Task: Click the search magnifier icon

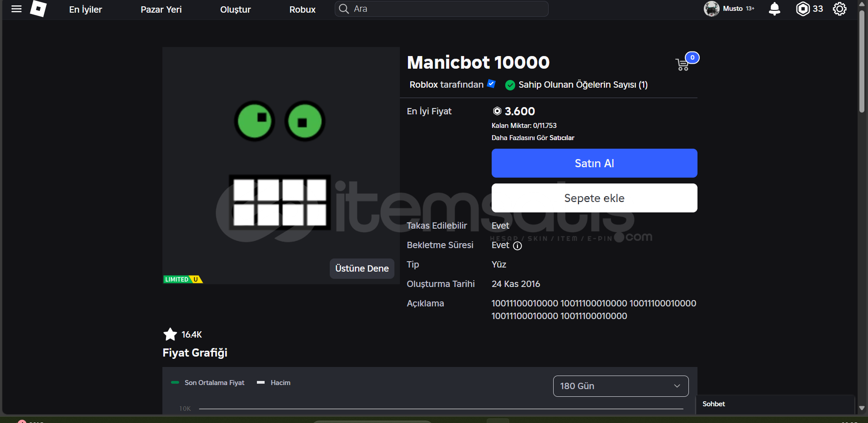Action: click(x=344, y=9)
